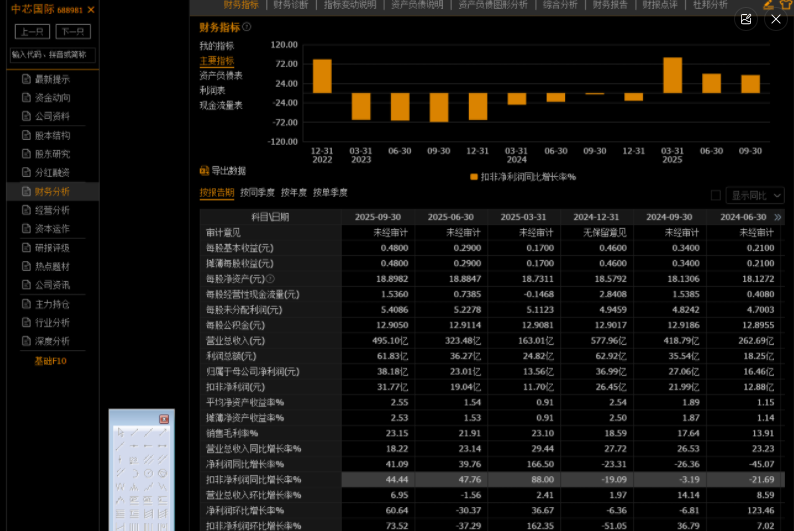Click the document icon beside 资本运作

click(x=26, y=229)
